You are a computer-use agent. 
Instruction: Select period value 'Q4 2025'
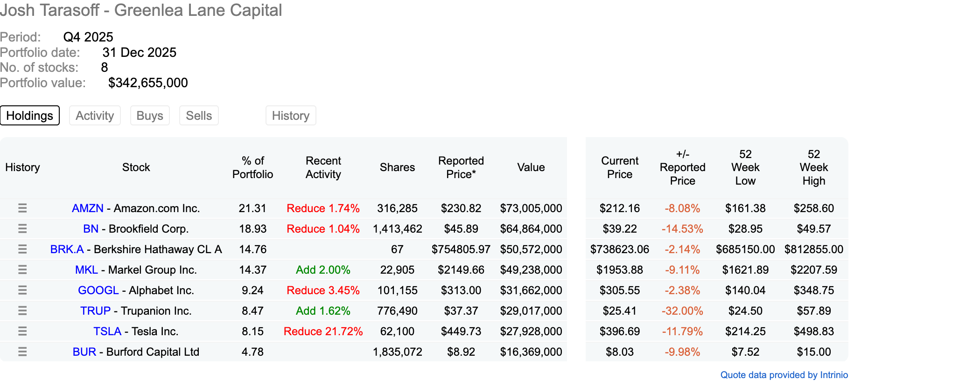(88, 37)
